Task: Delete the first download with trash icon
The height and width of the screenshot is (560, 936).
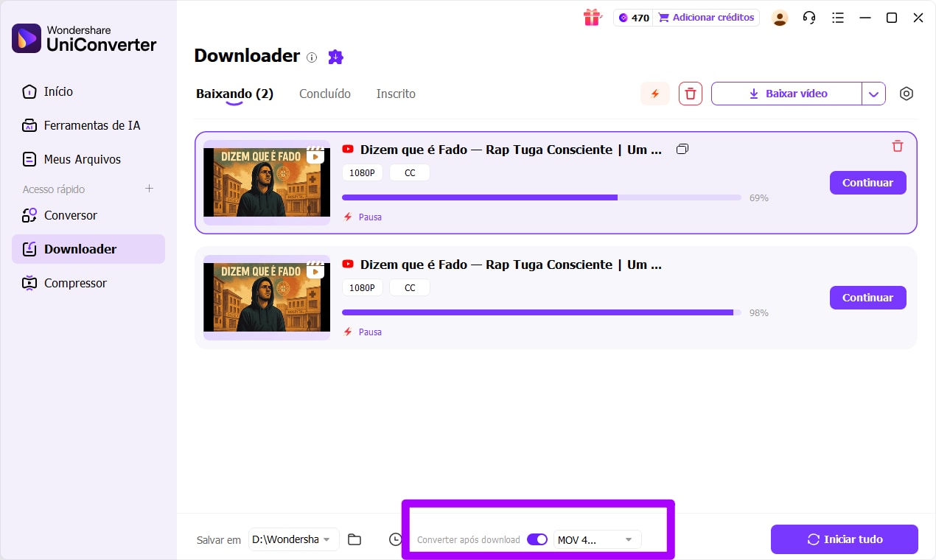Action: click(898, 146)
